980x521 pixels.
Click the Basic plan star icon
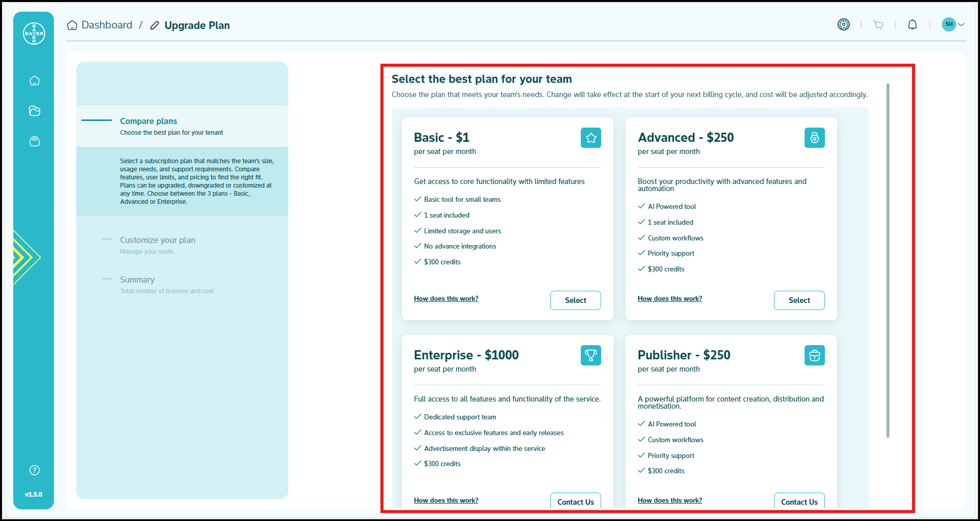590,138
